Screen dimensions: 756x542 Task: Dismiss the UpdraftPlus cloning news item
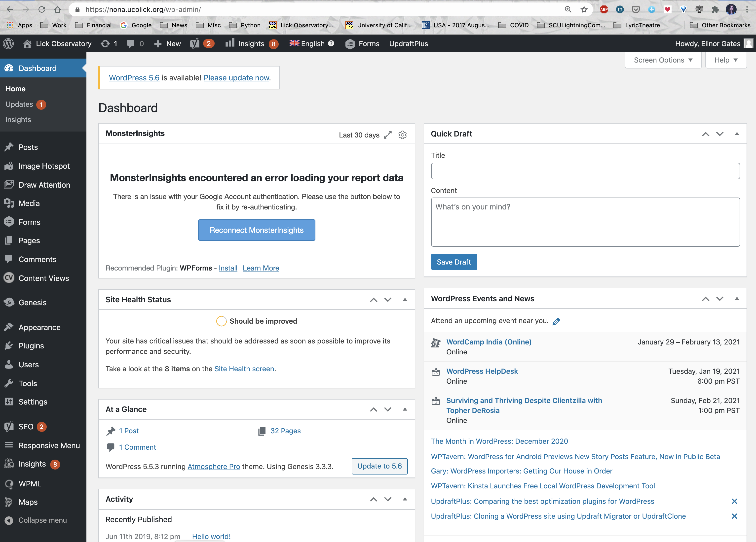[734, 516]
